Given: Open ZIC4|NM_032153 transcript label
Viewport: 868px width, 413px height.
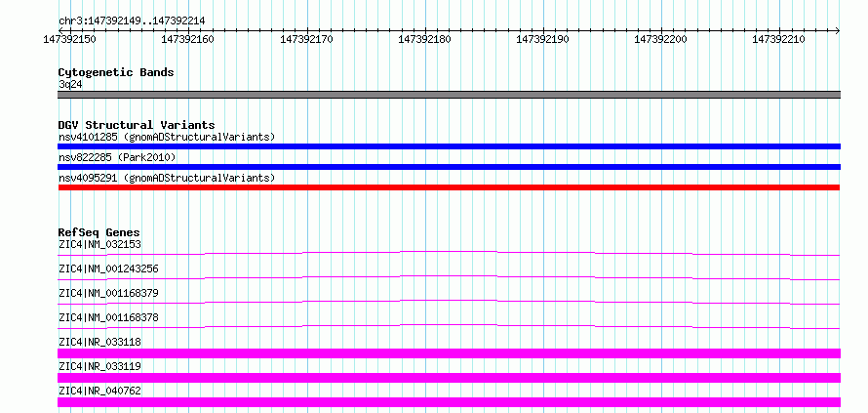Looking at the screenshot, I should (x=99, y=244).
